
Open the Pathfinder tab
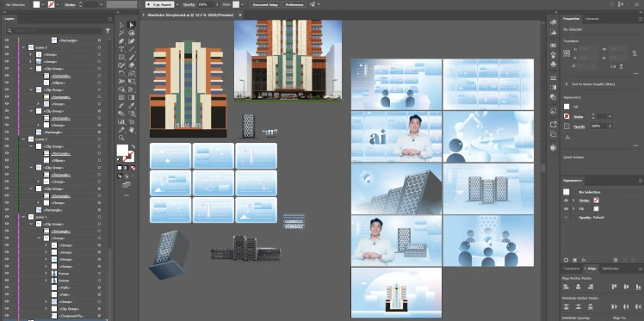click(610, 269)
